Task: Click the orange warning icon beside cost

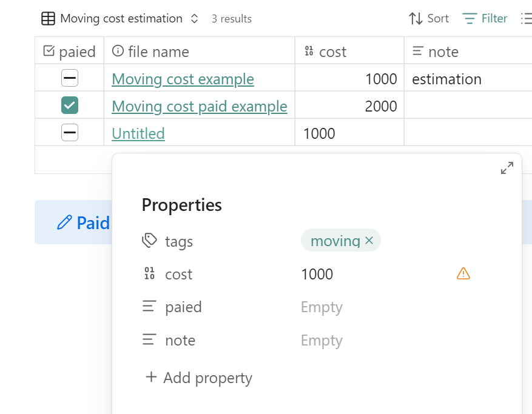Action: [x=463, y=274]
